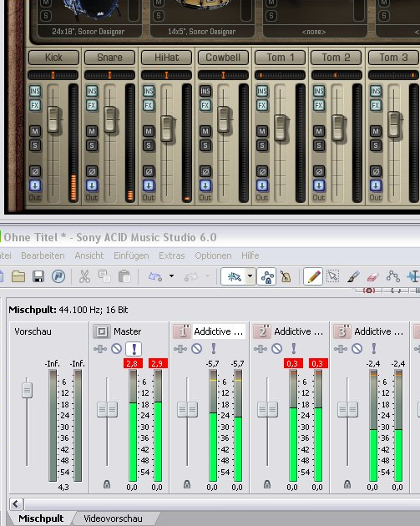Click the snare 14x5 Sonor Designer label

(201, 32)
